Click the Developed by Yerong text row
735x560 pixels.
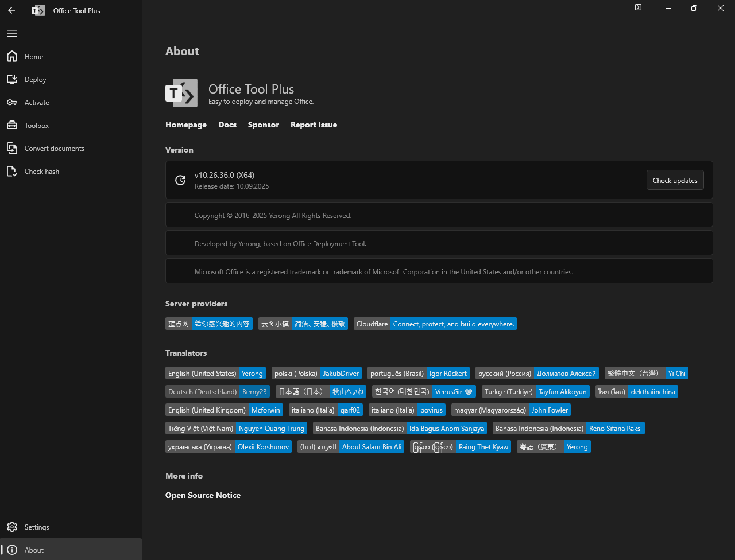tap(439, 243)
